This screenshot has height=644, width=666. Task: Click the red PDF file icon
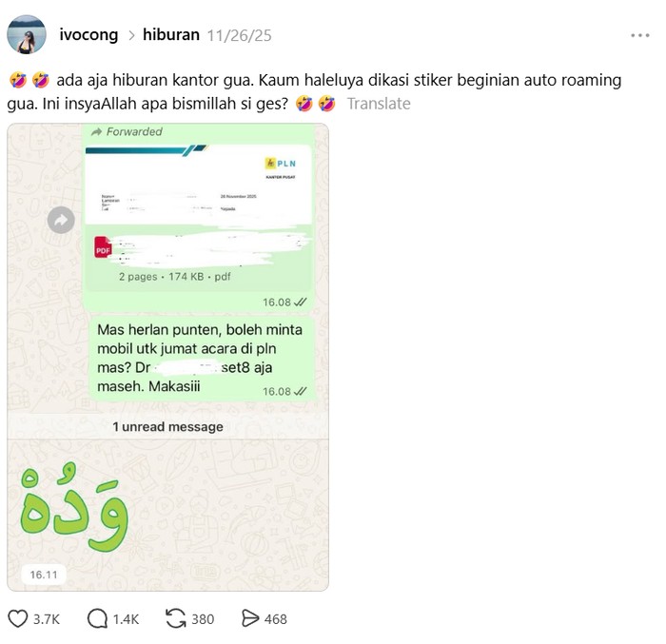103,247
